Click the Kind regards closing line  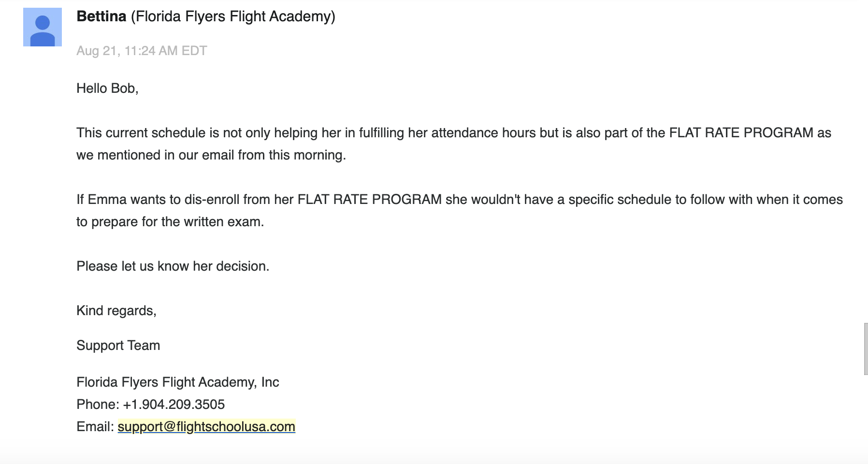116,310
